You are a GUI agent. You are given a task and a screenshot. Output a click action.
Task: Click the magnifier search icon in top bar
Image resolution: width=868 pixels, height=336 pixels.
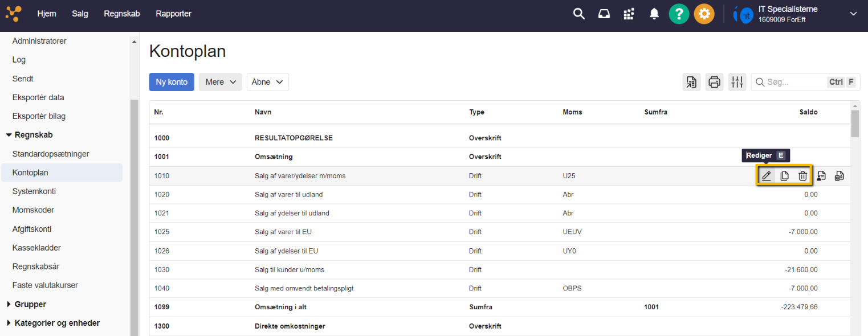579,14
